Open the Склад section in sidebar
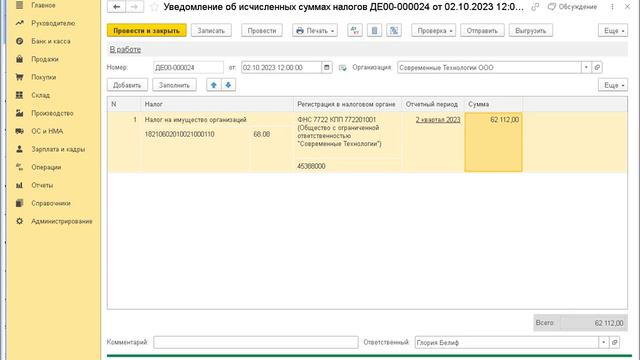The width and height of the screenshot is (640, 360). tap(40, 95)
